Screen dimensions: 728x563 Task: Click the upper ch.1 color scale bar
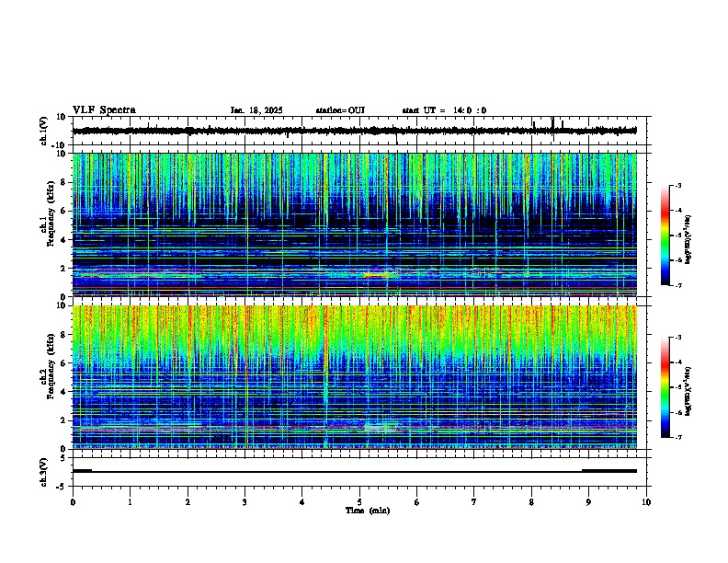(x=665, y=235)
